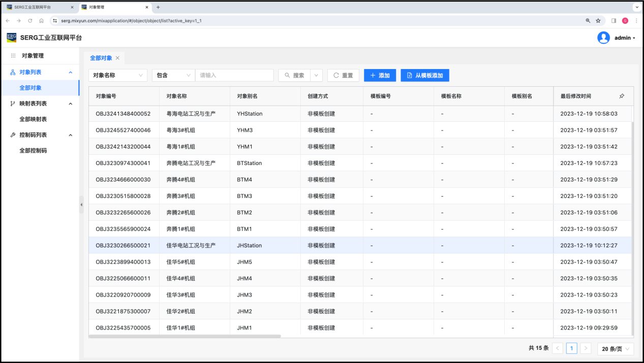This screenshot has height=363, width=644.
Task: Click the grid icon beside 对象管理
Action: [x=13, y=56]
